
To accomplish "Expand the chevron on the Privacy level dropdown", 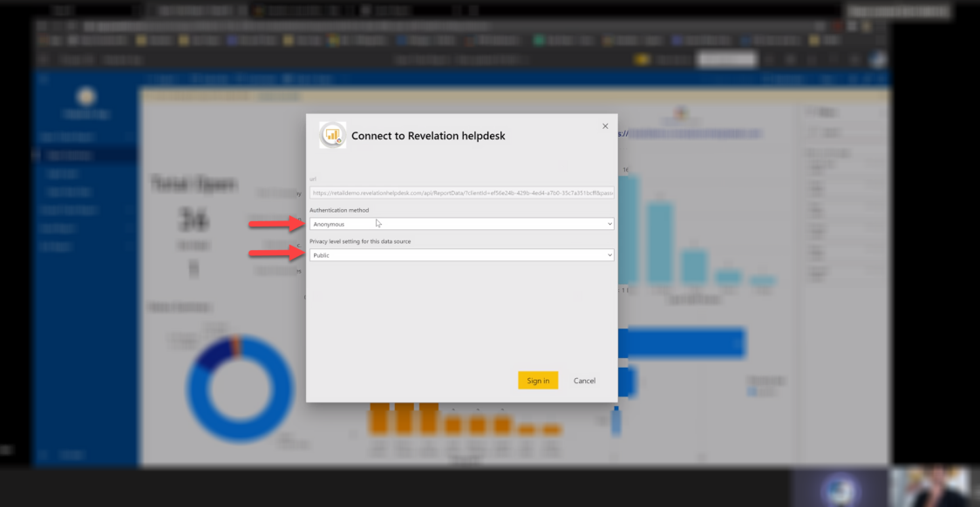I will tap(609, 254).
